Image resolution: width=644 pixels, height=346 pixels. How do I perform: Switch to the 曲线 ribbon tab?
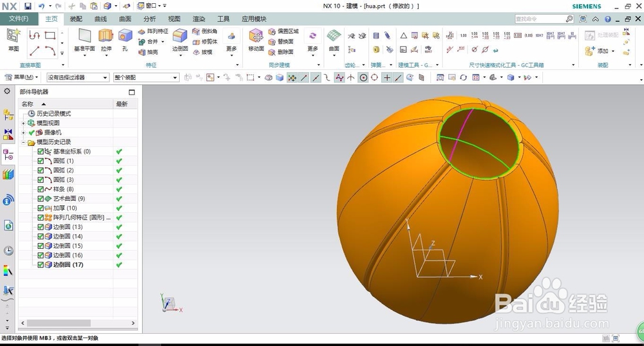coord(100,19)
